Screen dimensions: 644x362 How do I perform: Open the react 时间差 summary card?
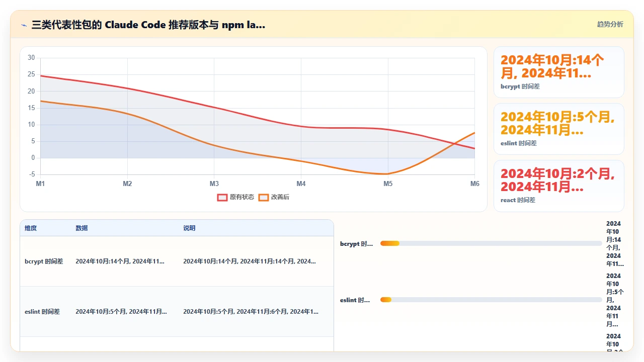[559, 186]
